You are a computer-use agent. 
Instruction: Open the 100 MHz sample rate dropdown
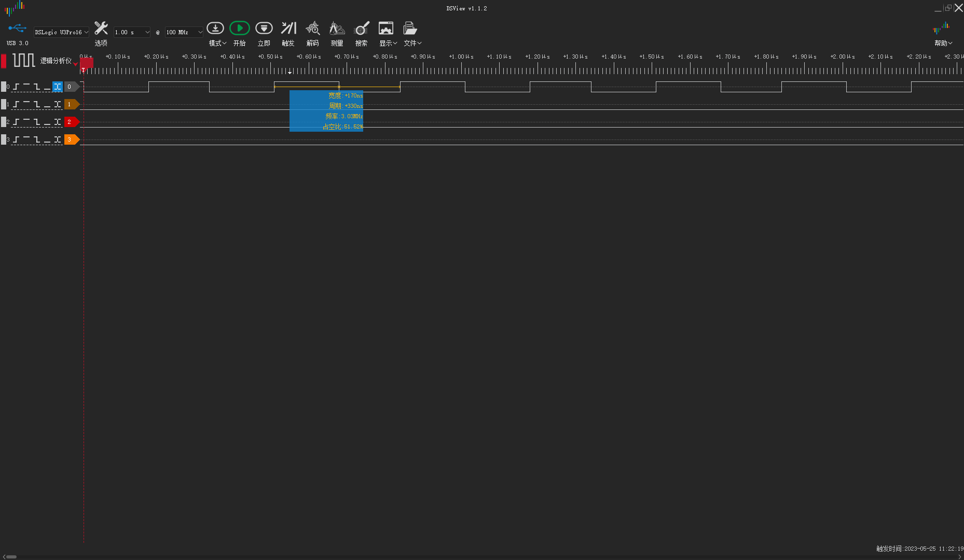184,32
